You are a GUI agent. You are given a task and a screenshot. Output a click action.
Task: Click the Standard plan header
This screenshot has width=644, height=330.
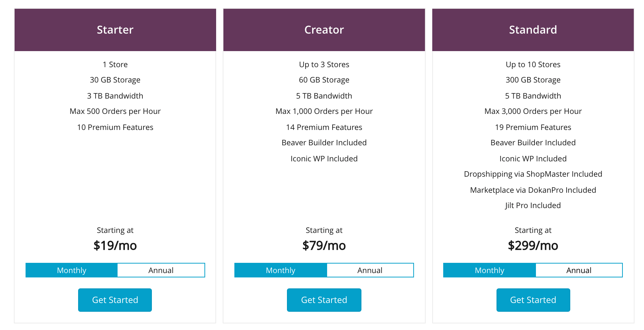pyautogui.click(x=533, y=30)
